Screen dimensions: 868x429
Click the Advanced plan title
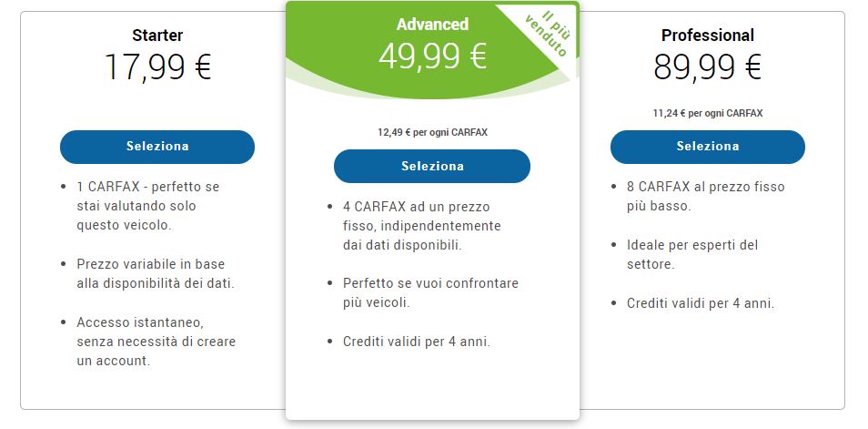(432, 25)
